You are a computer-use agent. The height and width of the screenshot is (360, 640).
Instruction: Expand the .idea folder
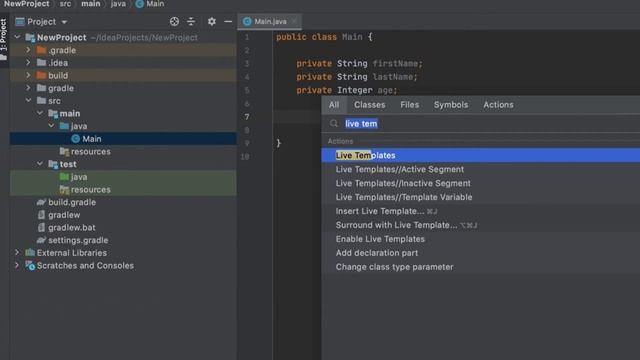point(28,62)
